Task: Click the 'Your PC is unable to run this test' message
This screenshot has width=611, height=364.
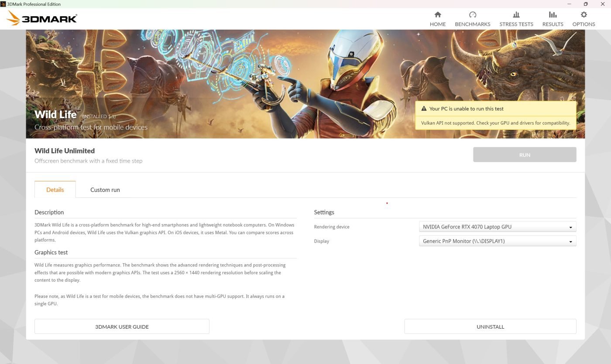Action: tap(467, 109)
